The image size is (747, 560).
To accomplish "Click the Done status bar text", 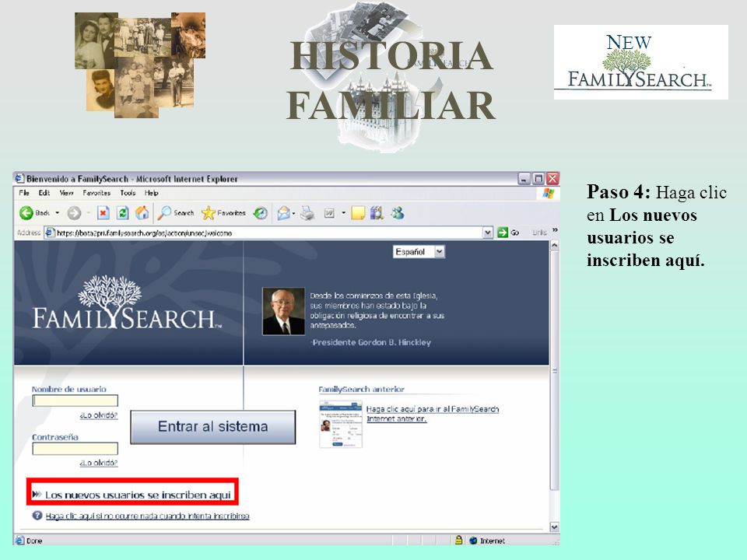I will tap(34, 541).
